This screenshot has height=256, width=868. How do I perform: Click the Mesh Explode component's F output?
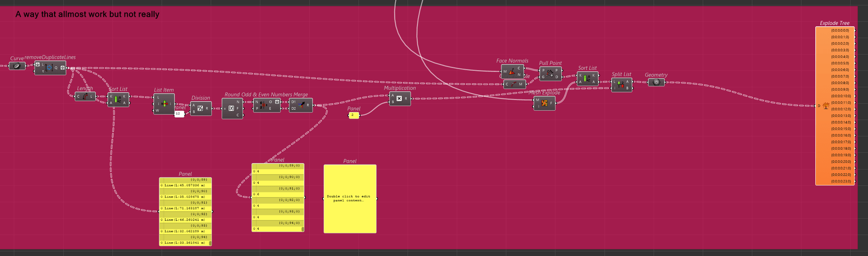click(x=551, y=103)
